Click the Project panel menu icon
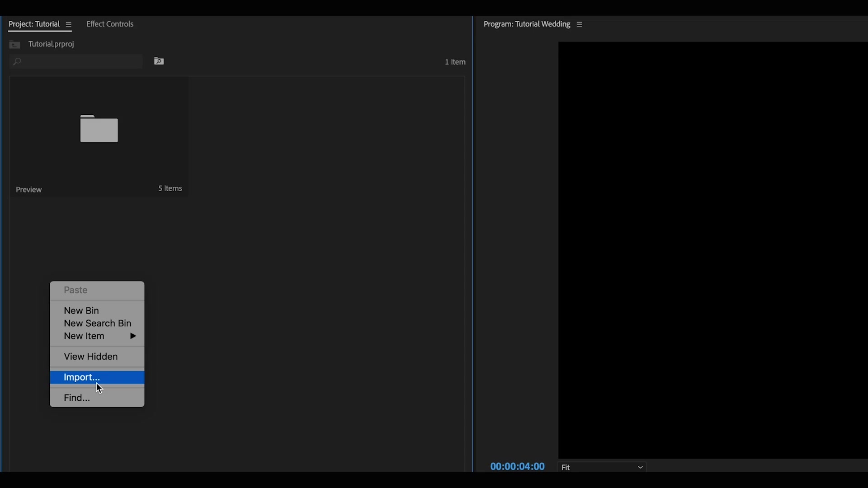The height and width of the screenshot is (488, 868). (x=67, y=24)
